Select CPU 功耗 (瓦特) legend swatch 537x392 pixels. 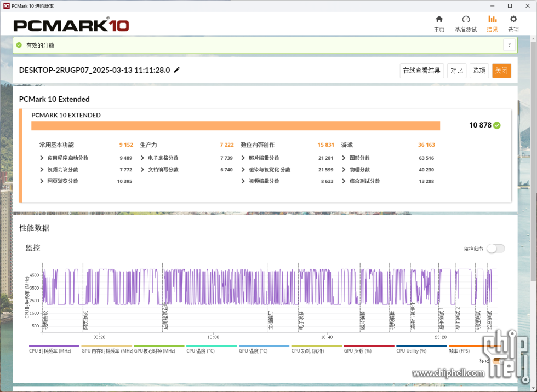click(317, 346)
